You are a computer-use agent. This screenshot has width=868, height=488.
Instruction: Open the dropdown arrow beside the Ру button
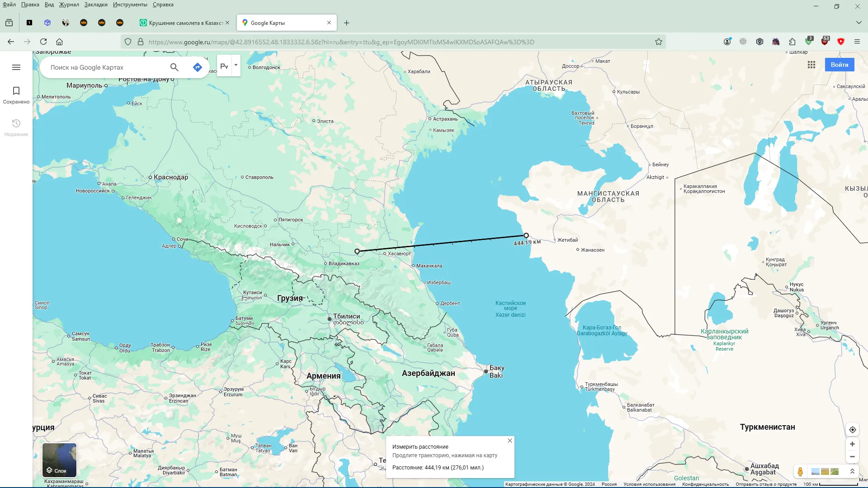[236, 66]
